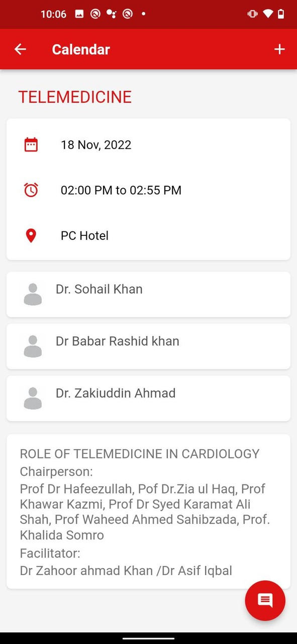Click the location pin icon near PC Hotel

coord(31,235)
